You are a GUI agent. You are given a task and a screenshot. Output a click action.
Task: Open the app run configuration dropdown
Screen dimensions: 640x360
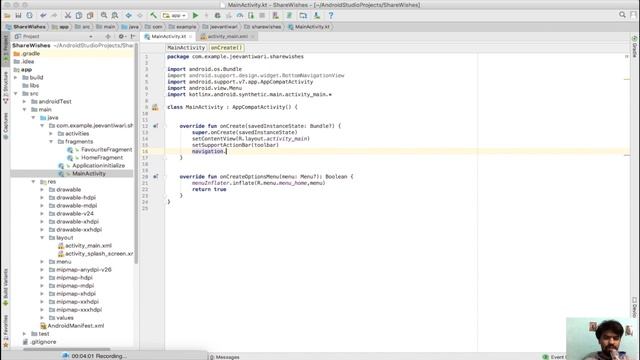coord(174,16)
